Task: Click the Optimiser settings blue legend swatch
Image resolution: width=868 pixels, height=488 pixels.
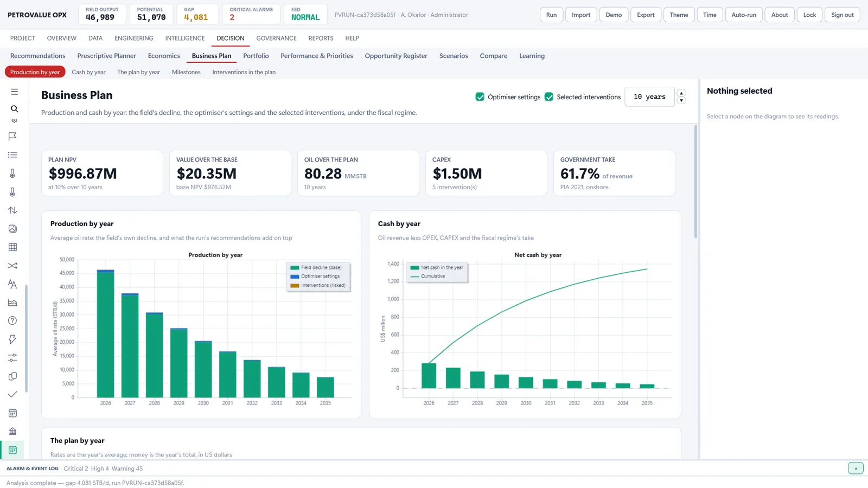Action: [295, 277]
